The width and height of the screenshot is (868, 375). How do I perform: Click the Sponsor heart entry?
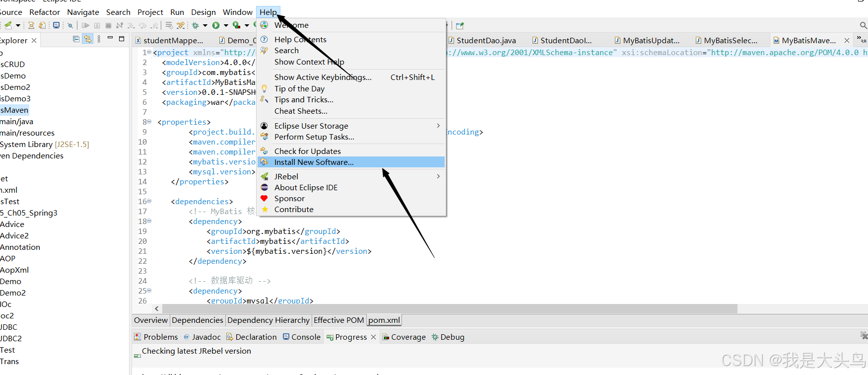pyautogui.click(x=351, y=198)
